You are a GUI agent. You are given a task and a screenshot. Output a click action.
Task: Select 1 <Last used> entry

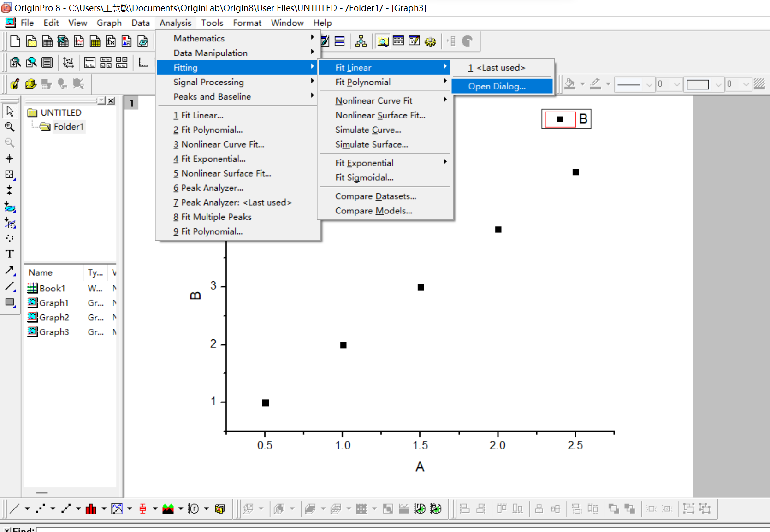[x=502, y=68]
